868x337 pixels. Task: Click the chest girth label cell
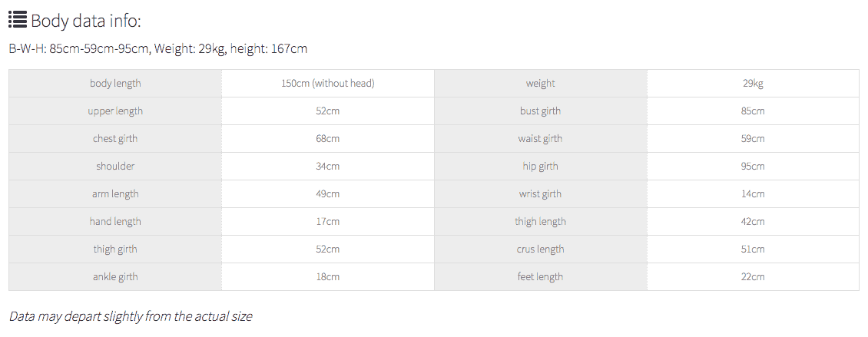click(115, 138)
